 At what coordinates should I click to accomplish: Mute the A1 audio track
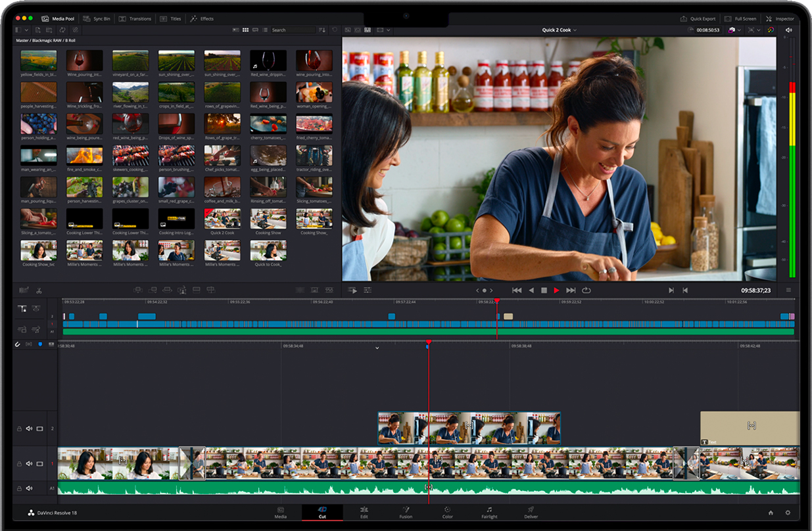pyautogui.click(x=29, y=488)
